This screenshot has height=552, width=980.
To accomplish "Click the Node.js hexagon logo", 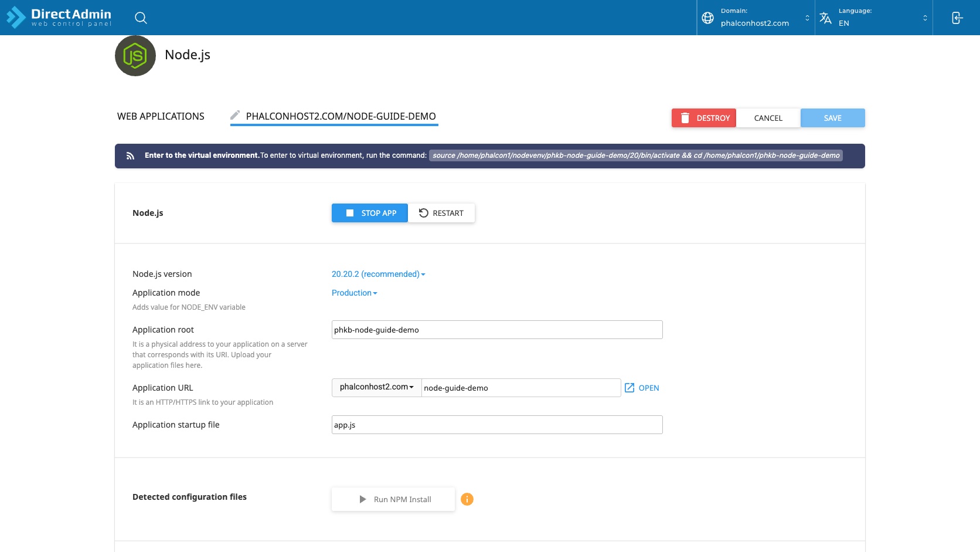I will coord(135,56).
